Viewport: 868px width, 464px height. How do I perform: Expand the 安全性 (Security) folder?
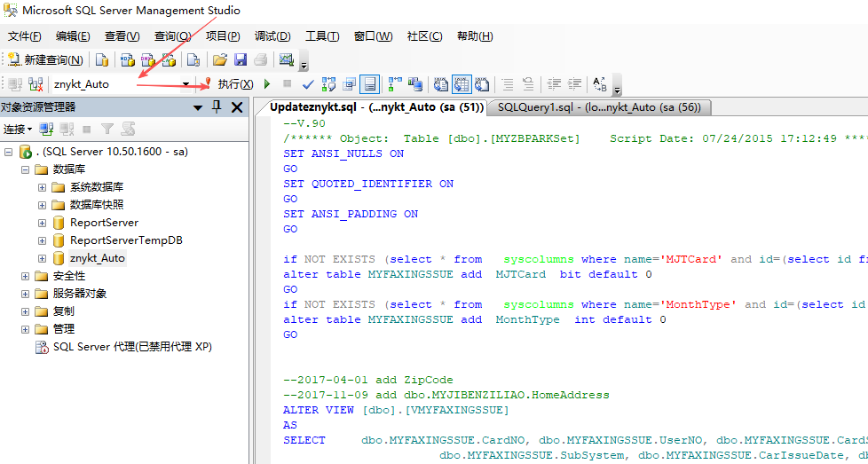click(x=25, y=276)
